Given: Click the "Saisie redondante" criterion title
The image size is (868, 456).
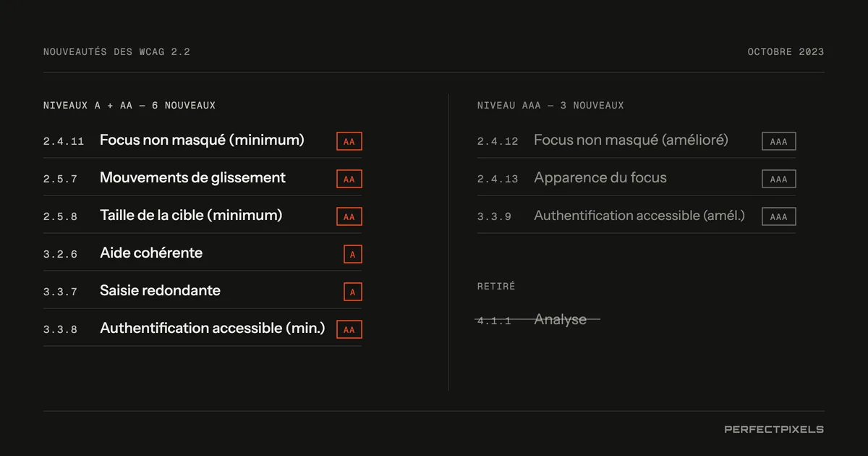Looking at the screenshot, I should coord(160,291).
